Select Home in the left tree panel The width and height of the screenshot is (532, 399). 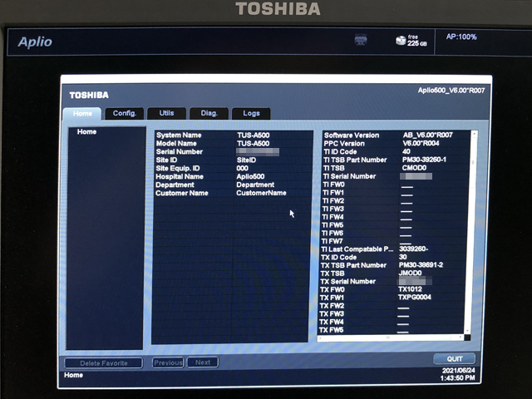[x=86, y=131]
